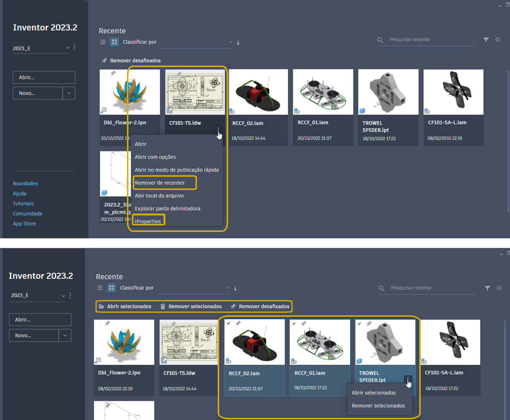Open the CF101-TS.idw three-dot menu
This screenshot has width=510, height=420.
218,129
